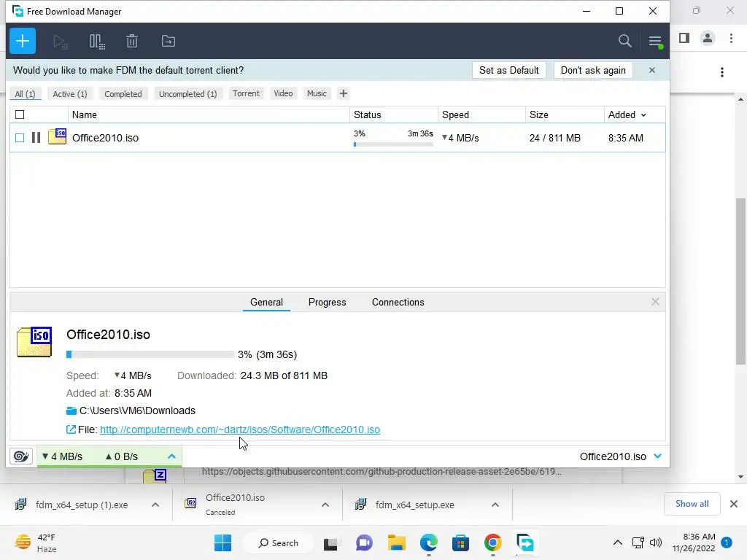Screen dimensions: 747x560
Task: Switch to the Connections details tab
Action: tap(398, 302)
